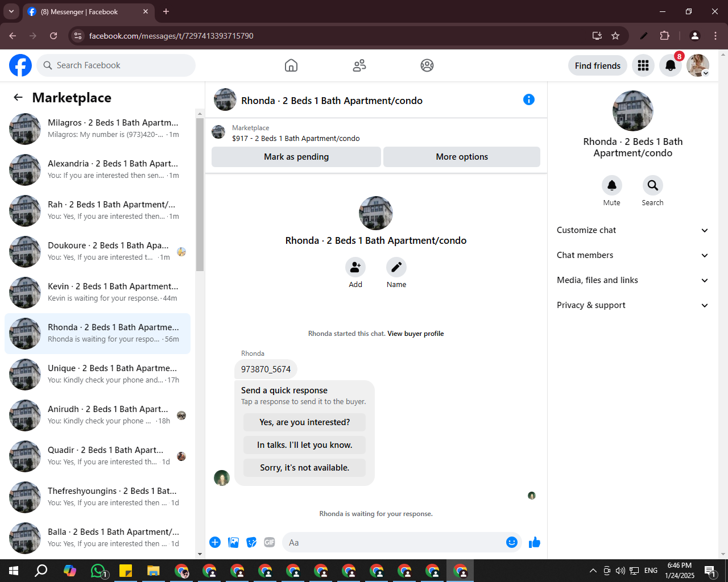Open emoji picker in message box

512,542
